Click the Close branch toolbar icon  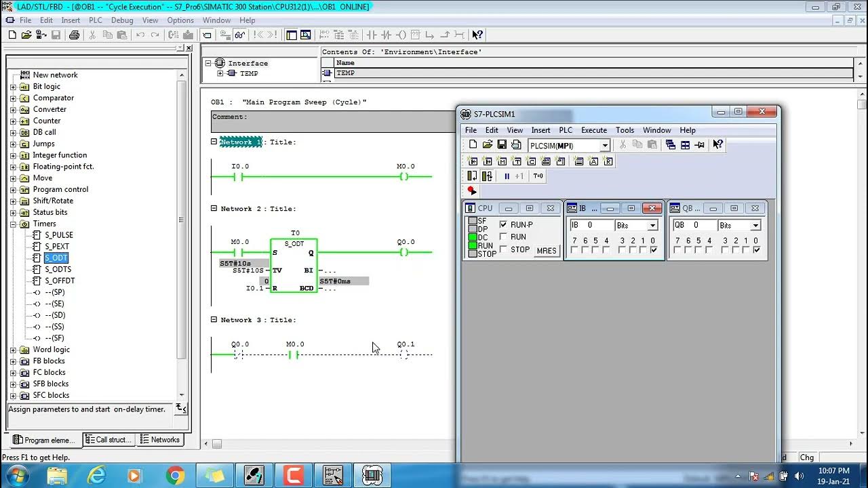(445, 35)
